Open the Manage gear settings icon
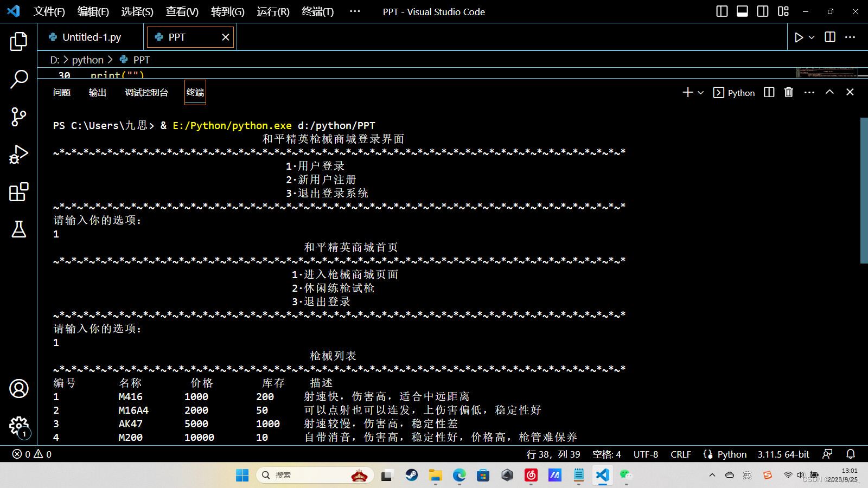Viewport: 868px width, 488px height. (18, 426)
